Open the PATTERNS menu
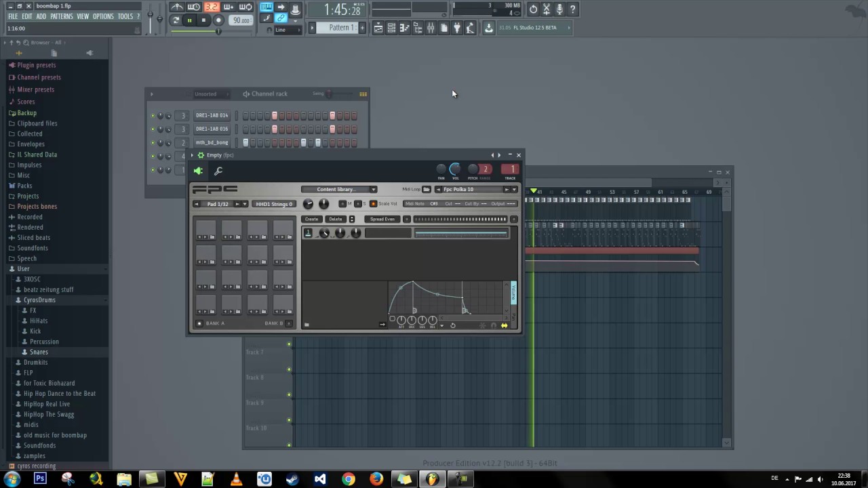This screenshot has width=868, height=488. pyautogui.click(x=61, y=16)
